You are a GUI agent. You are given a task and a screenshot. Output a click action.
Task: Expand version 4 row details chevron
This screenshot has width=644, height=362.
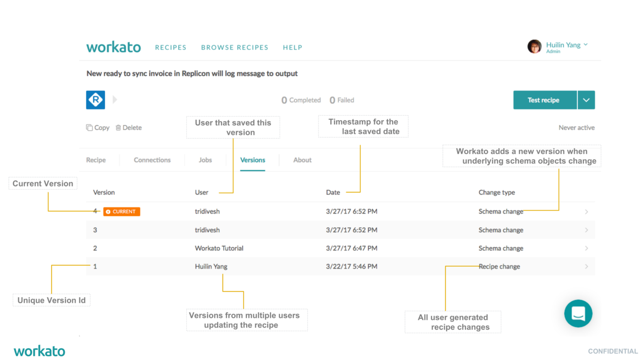coord(587,212)
